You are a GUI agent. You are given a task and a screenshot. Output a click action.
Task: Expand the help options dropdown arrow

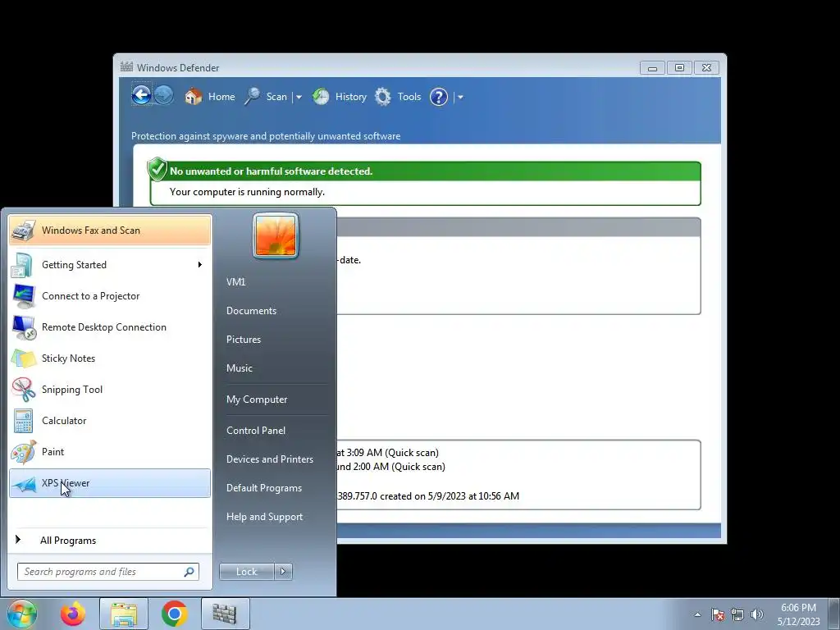coord(460,97)
